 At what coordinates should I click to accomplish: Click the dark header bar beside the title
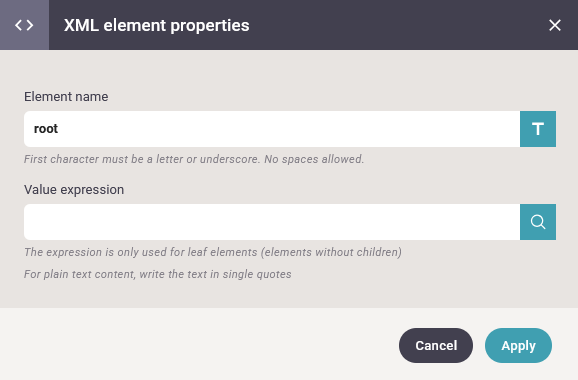tap(398, 25)
